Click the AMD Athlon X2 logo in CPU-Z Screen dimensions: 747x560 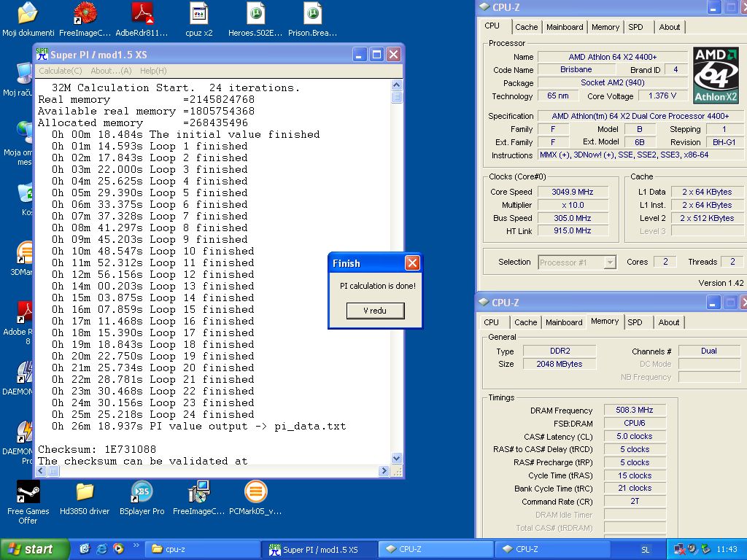pos(716,76)
